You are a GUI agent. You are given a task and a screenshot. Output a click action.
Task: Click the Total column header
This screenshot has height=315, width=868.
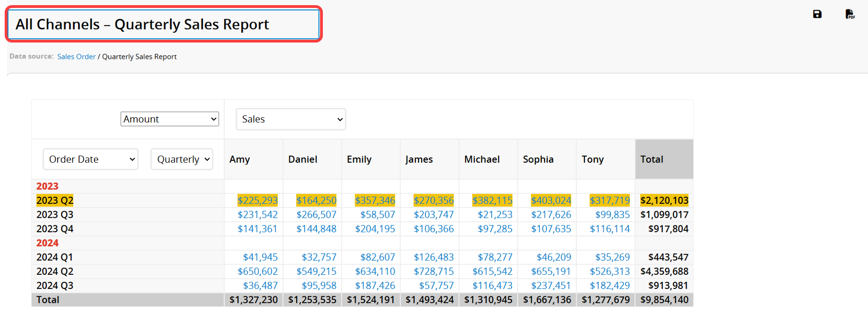click(651, 159)
